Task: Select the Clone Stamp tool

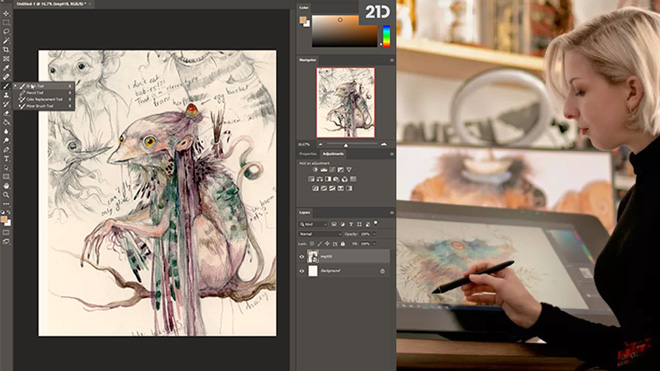Action: tap(6, 95)
